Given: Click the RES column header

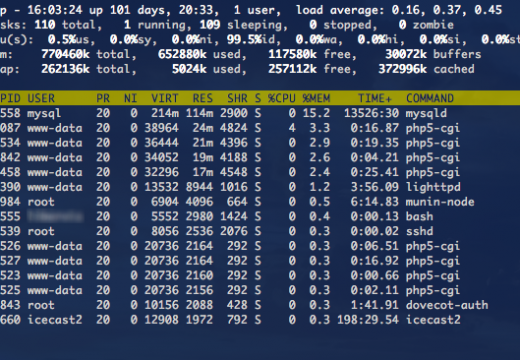Looking at the screenshot, I should point(203,98).
